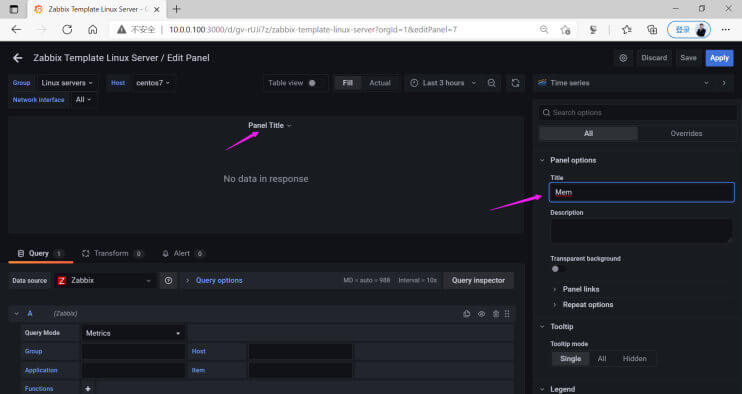742x394 pixels.
Task: Enable Transparent background switch
Action: [x=558, y=269]
